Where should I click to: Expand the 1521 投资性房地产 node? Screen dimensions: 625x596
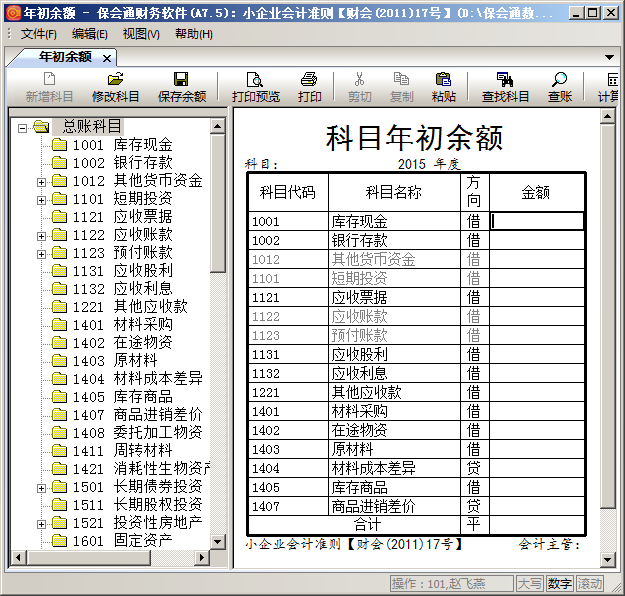click(41, 524)
